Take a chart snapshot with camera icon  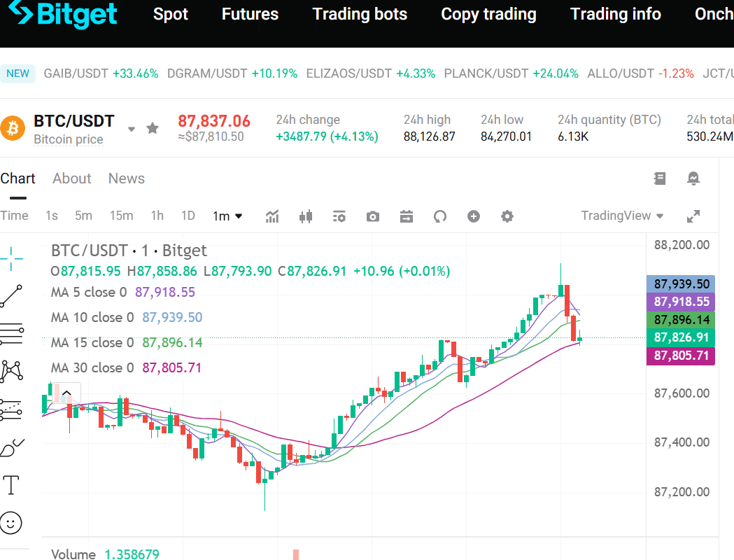click(x=372, y=216)
